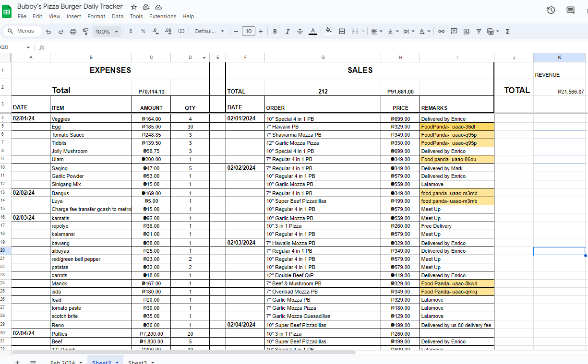Open the Name box dropdown arrow
This screenshot has height=364, width=588.
(28, 47)
